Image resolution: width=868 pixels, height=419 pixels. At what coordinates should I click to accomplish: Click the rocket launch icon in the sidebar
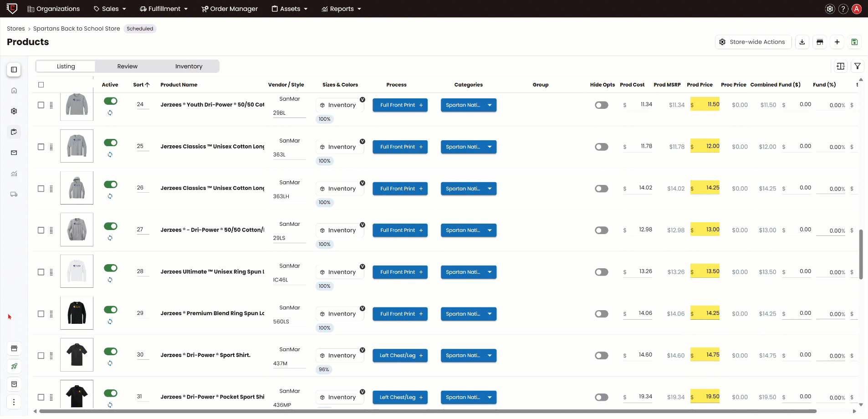pyautogui.click(x=14, y=366)
